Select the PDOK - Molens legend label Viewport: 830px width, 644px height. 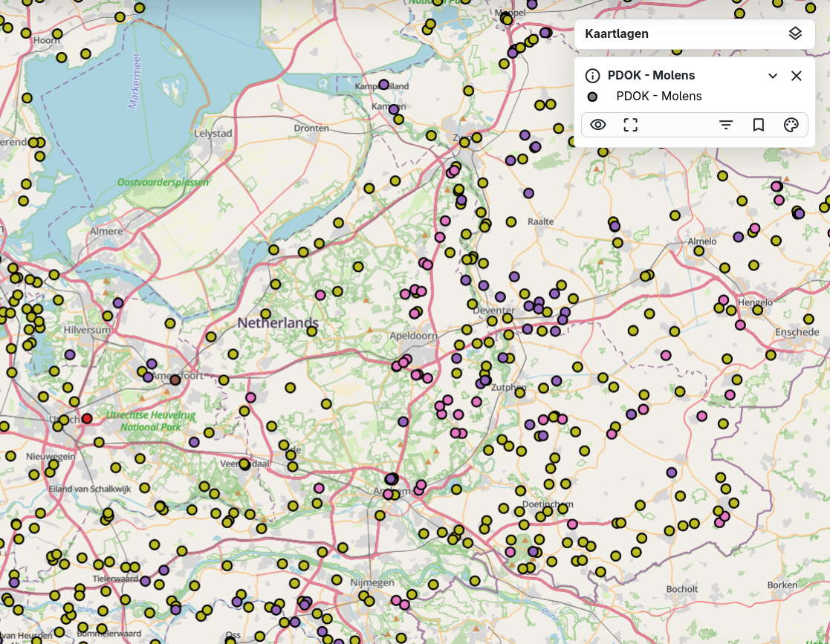[658, 97]
